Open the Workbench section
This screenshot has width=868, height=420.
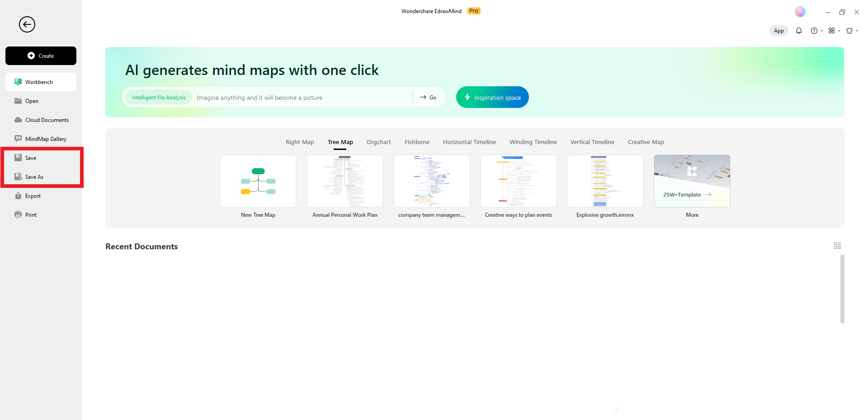41,82
